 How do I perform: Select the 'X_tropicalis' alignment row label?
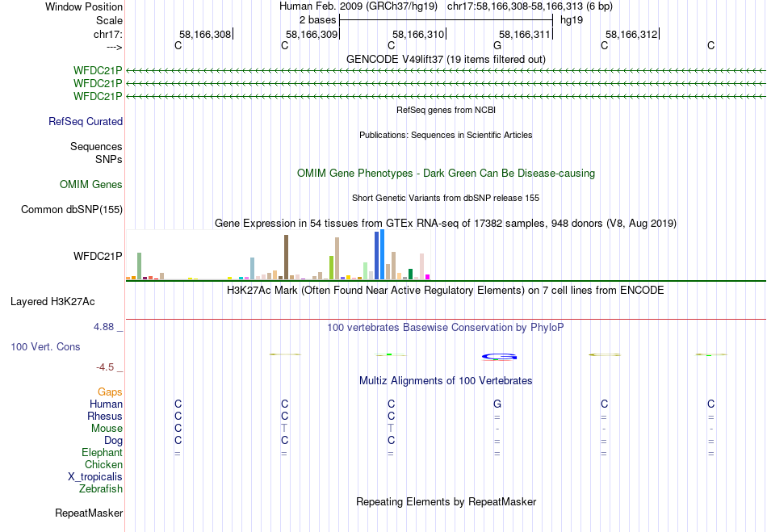[95, 477]
